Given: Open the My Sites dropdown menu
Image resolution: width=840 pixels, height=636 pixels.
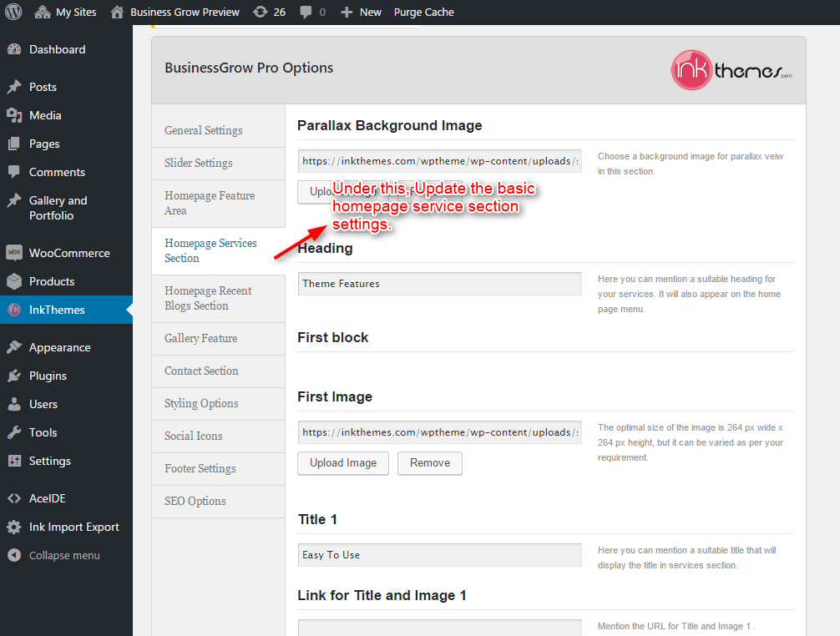Looking at the screenshot, I should pyautogui.click(x=65, y=12).
